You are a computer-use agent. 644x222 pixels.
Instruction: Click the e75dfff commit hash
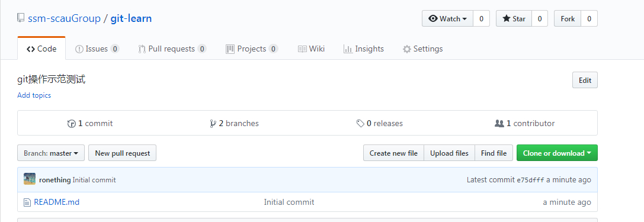(530, 180)
